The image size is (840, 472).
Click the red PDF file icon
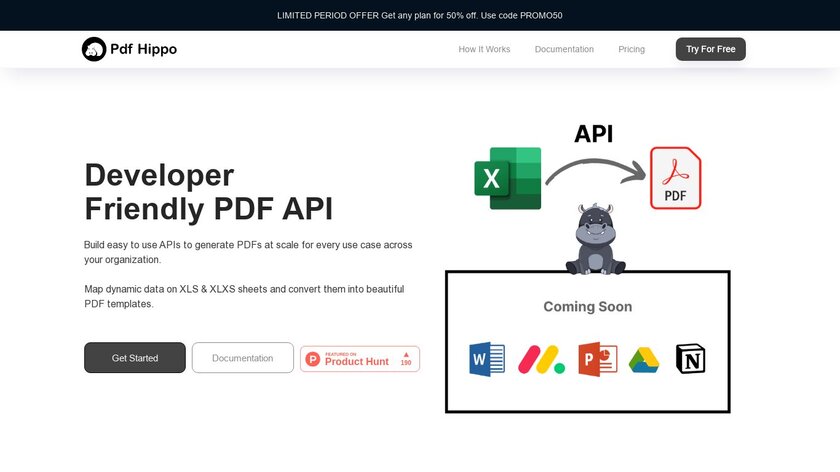pos(676,178)
